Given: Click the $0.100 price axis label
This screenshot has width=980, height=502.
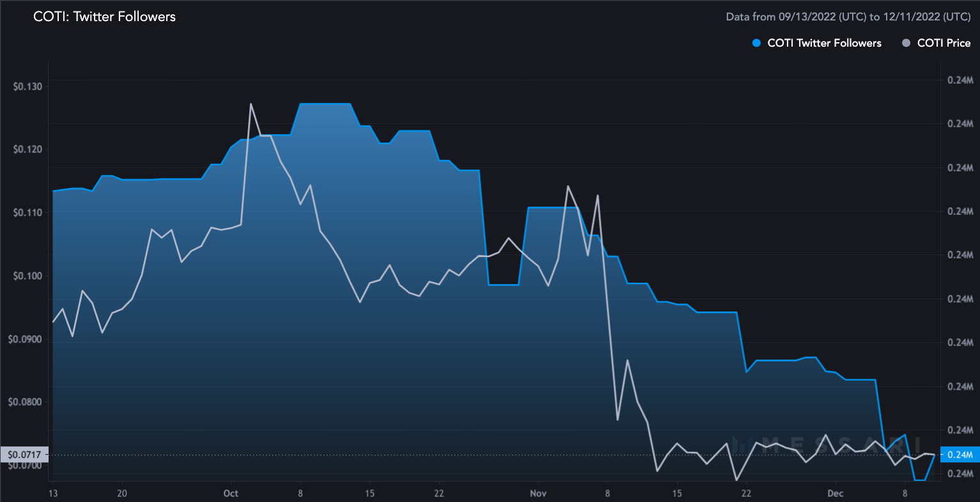Looking at the screenshot, I should (27, 276).
